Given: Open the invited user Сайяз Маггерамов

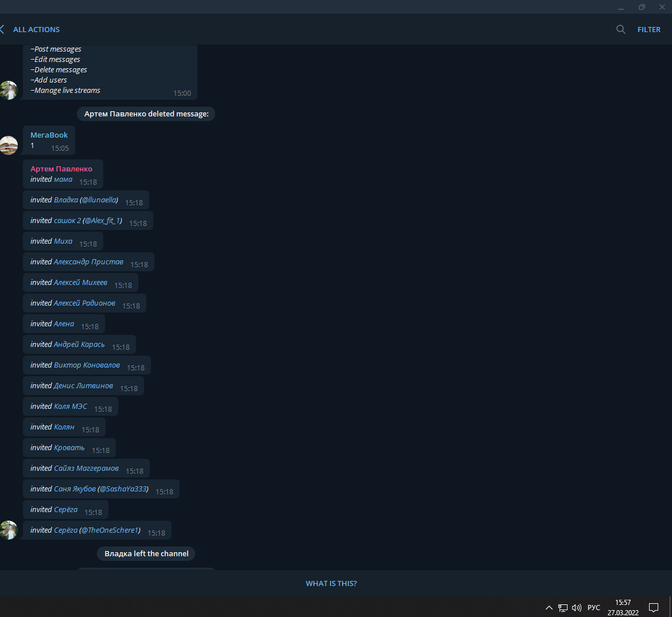Looking at the screenshot, I should [x=86, y=468].
